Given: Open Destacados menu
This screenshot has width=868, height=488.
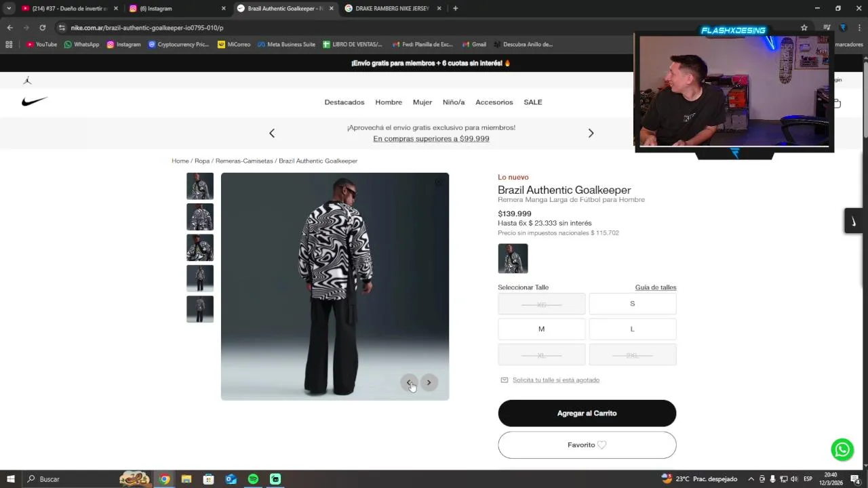Looking at the screenshot, I should 344,102.
